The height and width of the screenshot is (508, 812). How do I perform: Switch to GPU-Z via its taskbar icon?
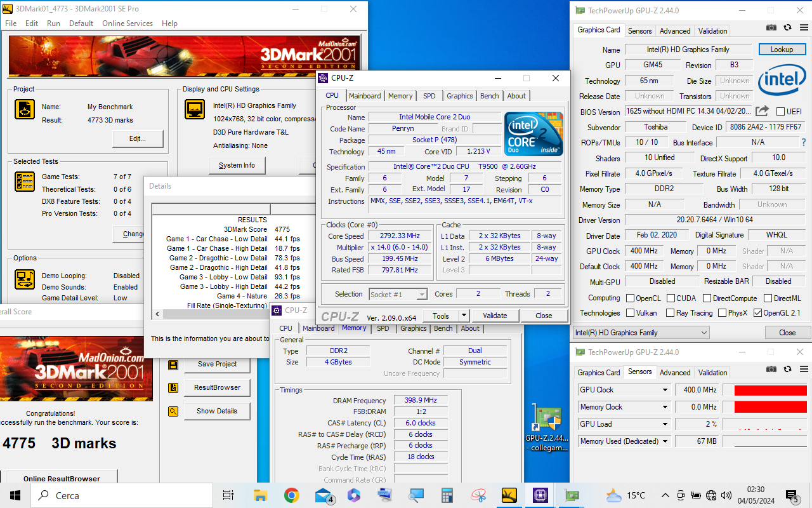[x=572, y=495]
